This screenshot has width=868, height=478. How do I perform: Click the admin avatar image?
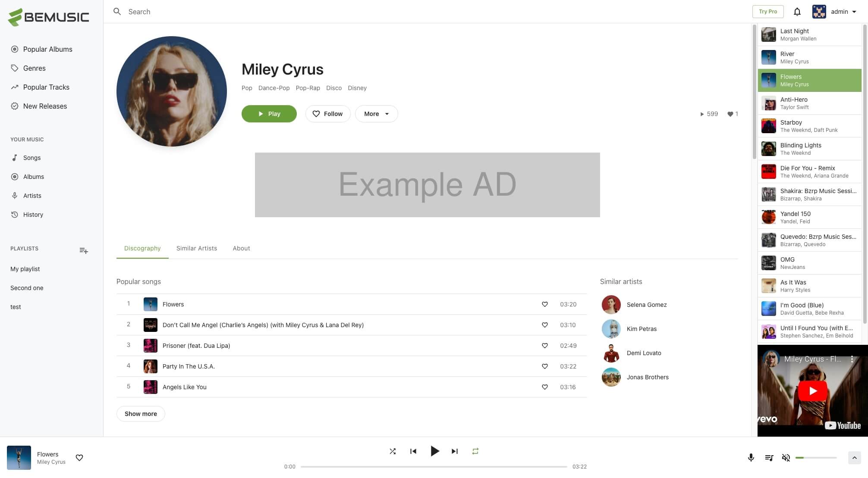[x=819, y=12]
